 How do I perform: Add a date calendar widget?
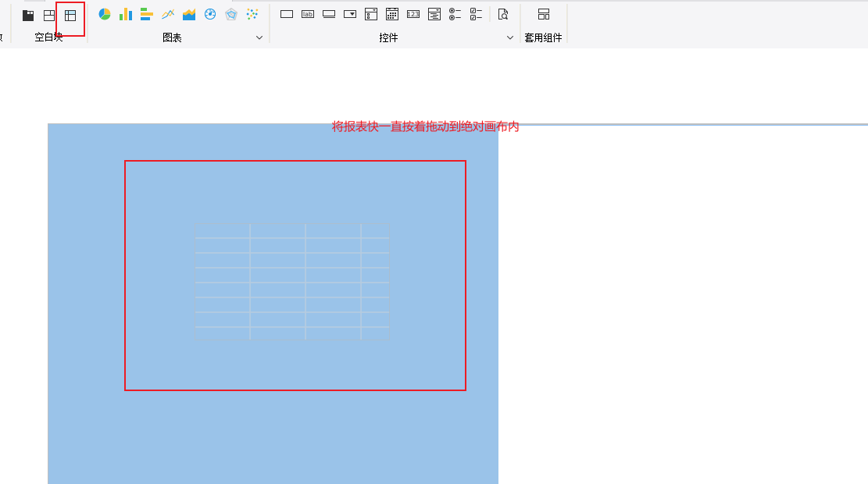tap(392, 14)
